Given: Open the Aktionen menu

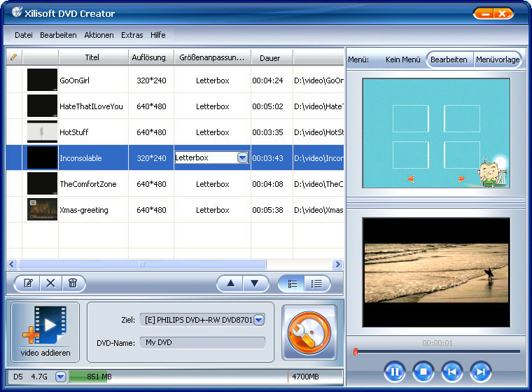Looking at the screenshot, I should 99,35.
